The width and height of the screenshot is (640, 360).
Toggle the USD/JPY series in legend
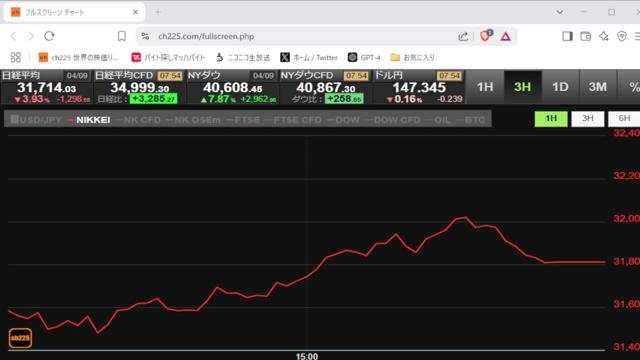coord(36,120)
